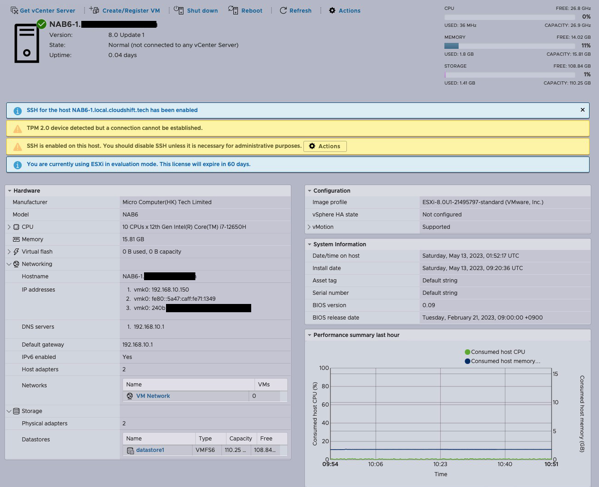Click Model value NAB6
599x487 pixels.
pyautogui.click(x=130, y=214)
